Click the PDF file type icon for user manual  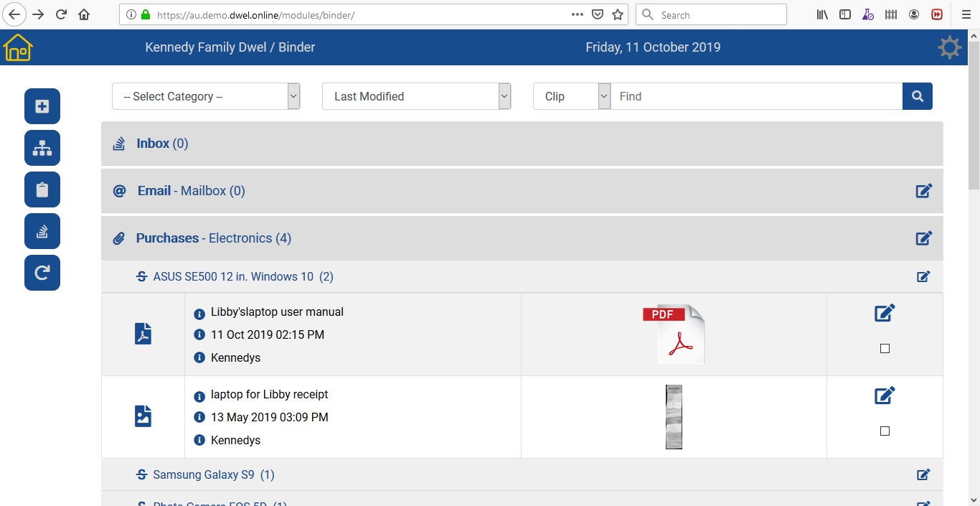pos(143,334)
